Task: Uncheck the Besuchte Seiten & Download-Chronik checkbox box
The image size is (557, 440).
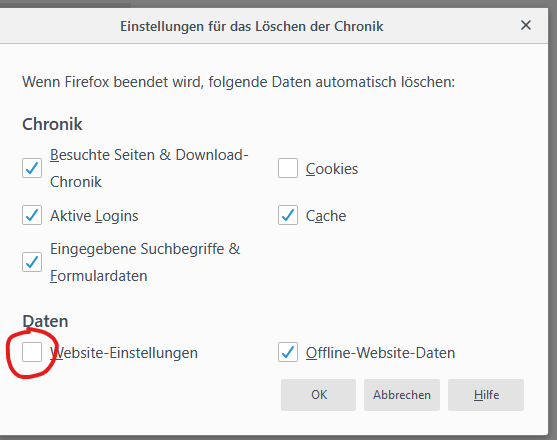Action: [32, 168]
